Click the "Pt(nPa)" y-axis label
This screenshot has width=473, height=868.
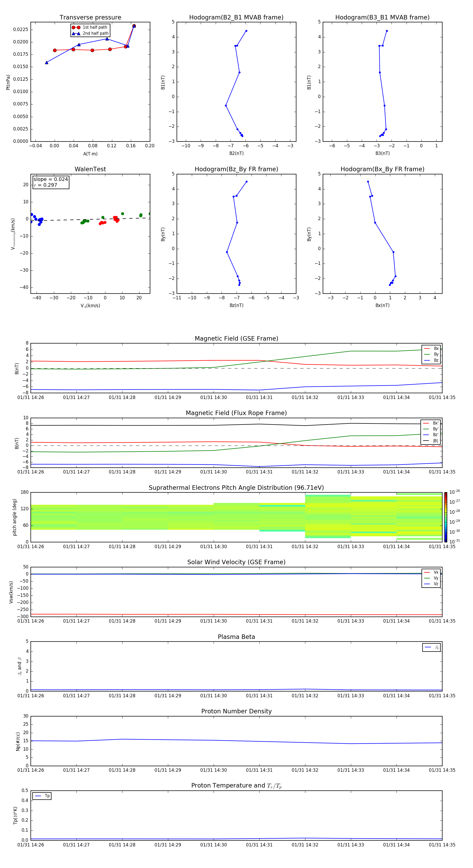pyautogui.click(x=8, y=82)
